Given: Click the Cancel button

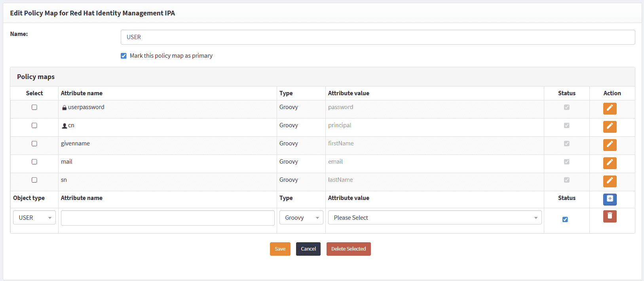Looking at the screenshot, I should [308, 249].
